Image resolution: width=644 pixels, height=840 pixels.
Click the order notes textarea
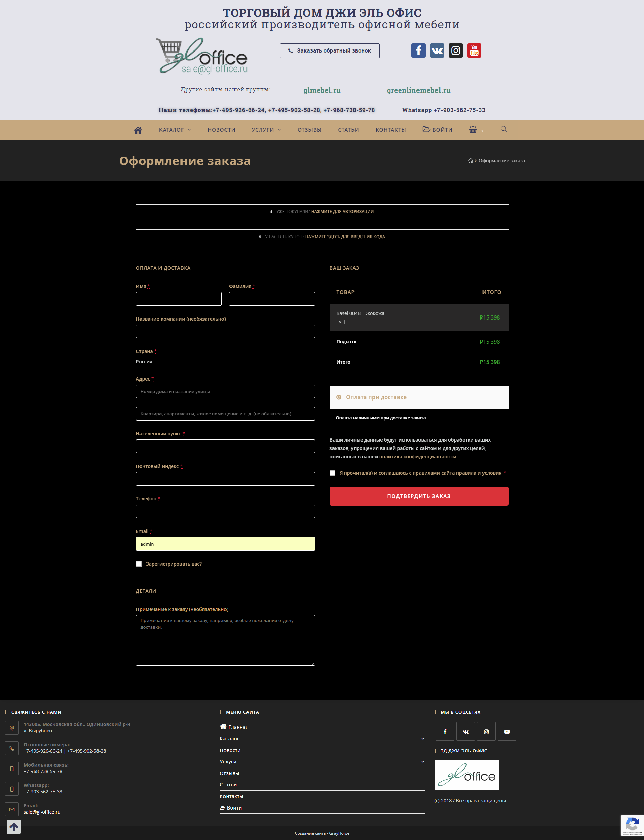tap(226, 640)
